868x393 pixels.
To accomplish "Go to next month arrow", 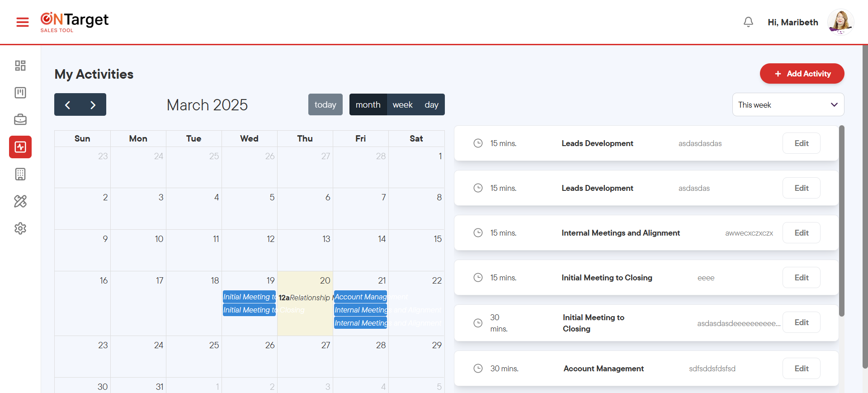I will (93, 105).
